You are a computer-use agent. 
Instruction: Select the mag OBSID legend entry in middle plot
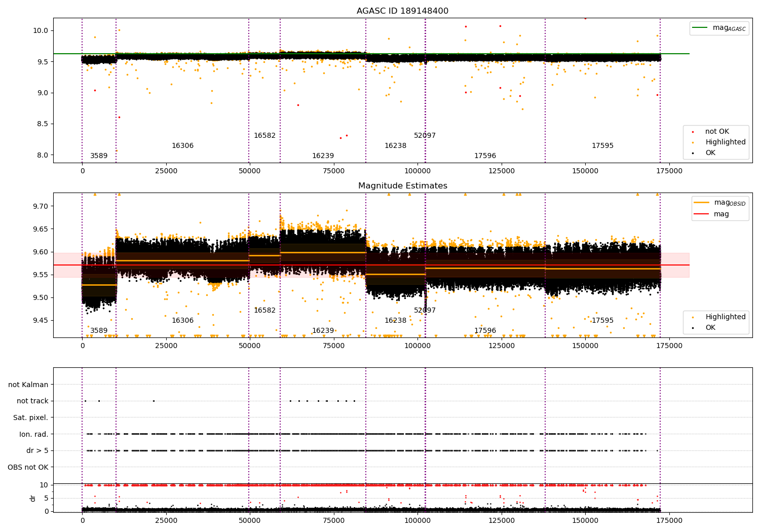(720, 203)
